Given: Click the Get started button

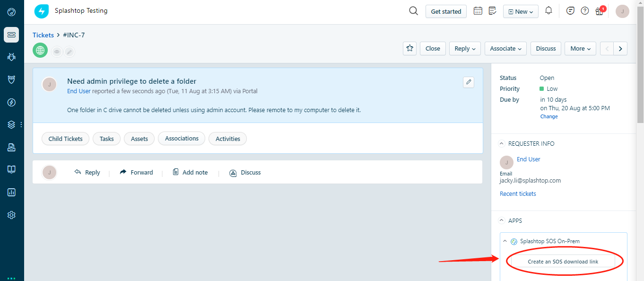Looking at the screenshot, I should 446,11.
